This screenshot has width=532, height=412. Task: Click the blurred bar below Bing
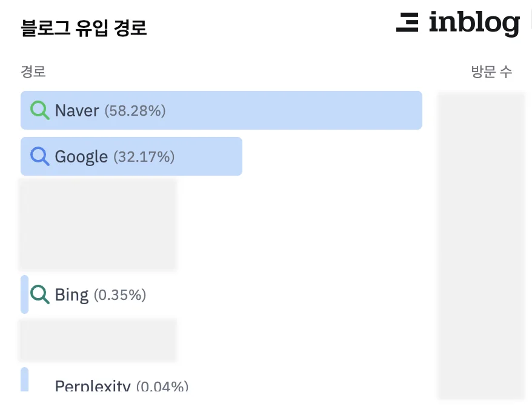(x=98, y=340)
